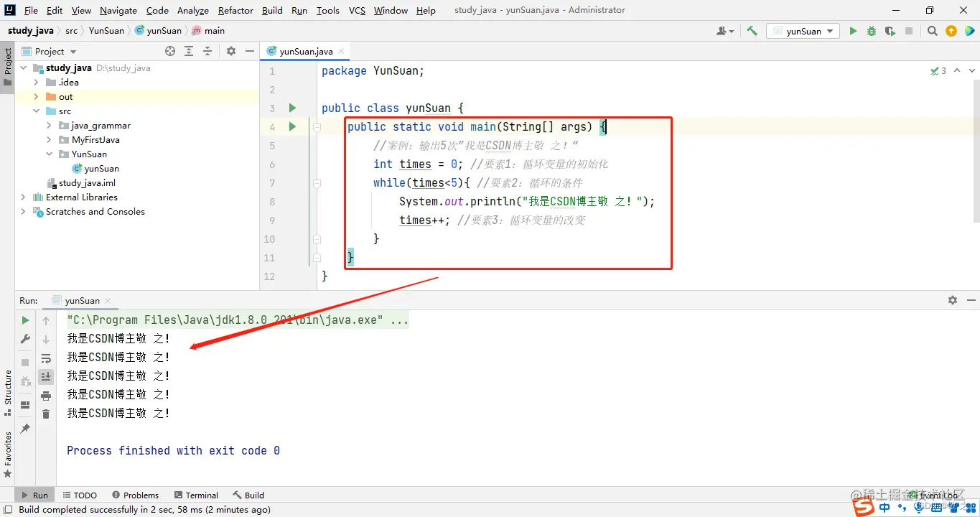
Task: Open the TODO tool window
Action: (x=80, y=495)
